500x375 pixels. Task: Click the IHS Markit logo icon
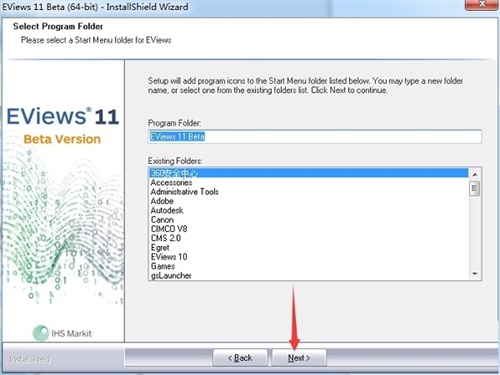pos(41,333)
